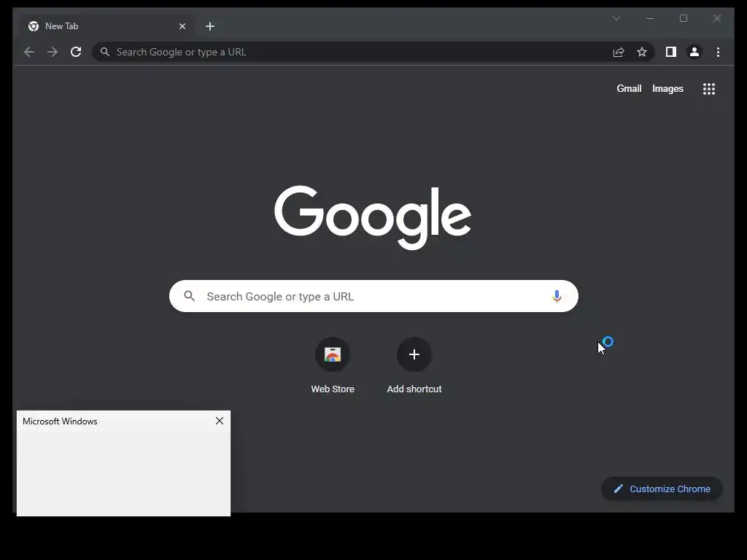747x560 pixels.
Task: Click the address bar search magnifier icon
Action: pos(105,52)
